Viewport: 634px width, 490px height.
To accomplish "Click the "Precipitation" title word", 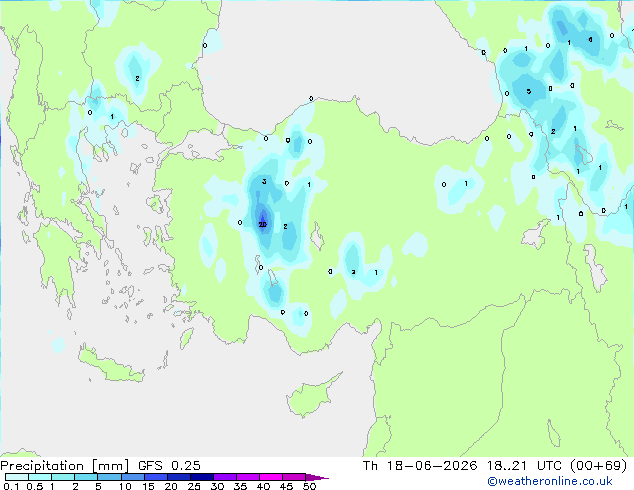I will click(x=42, y=466).
